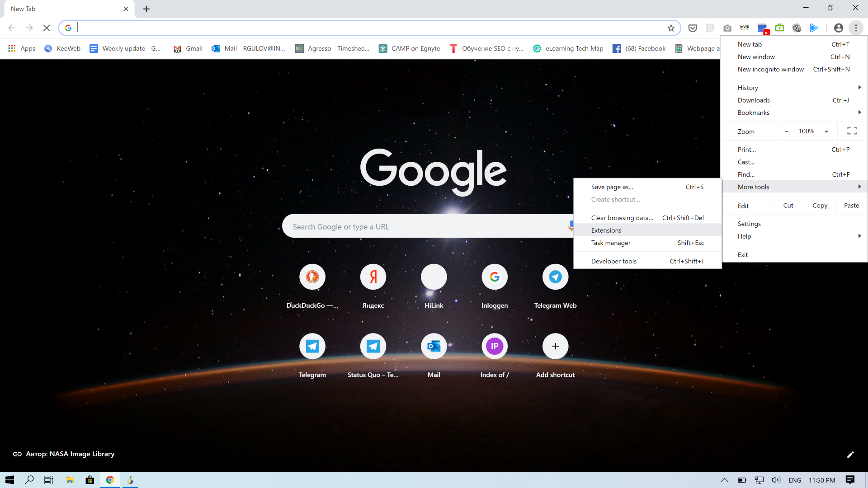Image resolution: width=868 pixels, height=488 pixels.
Task: Increase zoom with the plus button
Action: point(826,131)
